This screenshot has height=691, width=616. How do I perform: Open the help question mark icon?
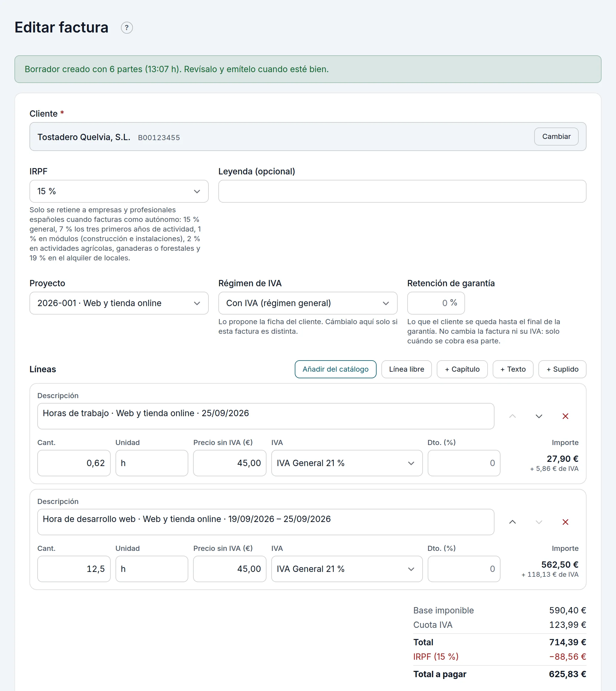(x=127, y=28)
